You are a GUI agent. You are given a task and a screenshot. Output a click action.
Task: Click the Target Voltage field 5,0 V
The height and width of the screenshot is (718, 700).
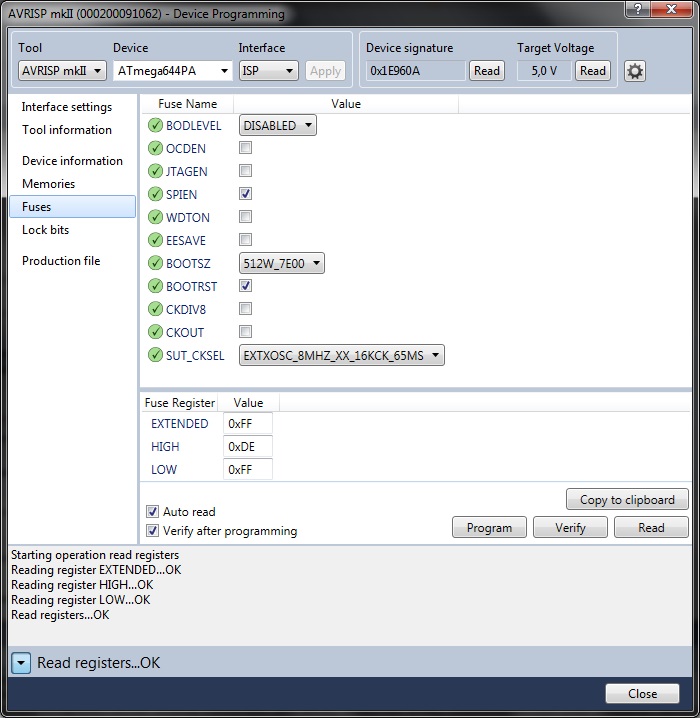tap(544, 71)
